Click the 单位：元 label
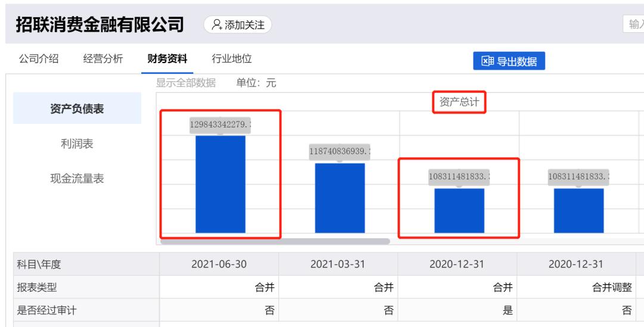 coord(256,83)
